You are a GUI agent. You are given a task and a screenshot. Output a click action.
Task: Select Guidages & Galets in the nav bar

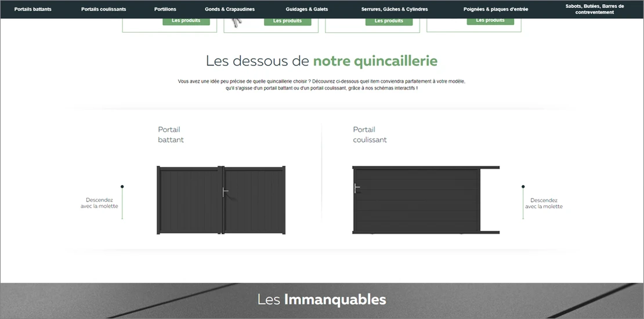pos(307,9)
